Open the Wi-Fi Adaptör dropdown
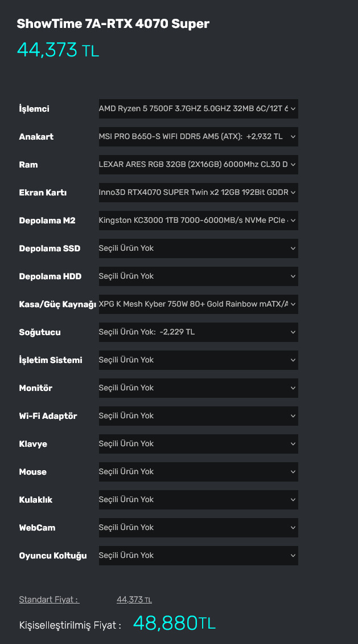 (198, 416)
